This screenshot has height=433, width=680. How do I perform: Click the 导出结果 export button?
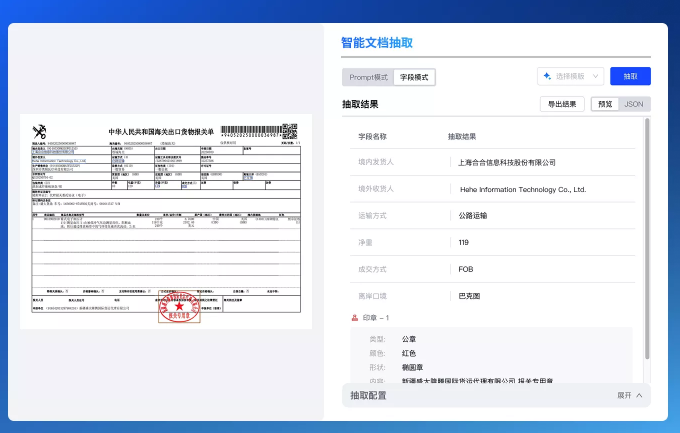[562, 104]
